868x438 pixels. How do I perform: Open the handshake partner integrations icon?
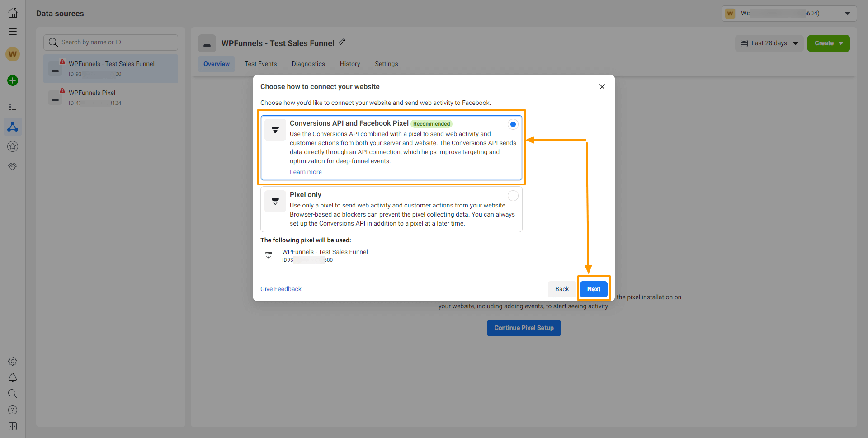click(x=13, y=166)
